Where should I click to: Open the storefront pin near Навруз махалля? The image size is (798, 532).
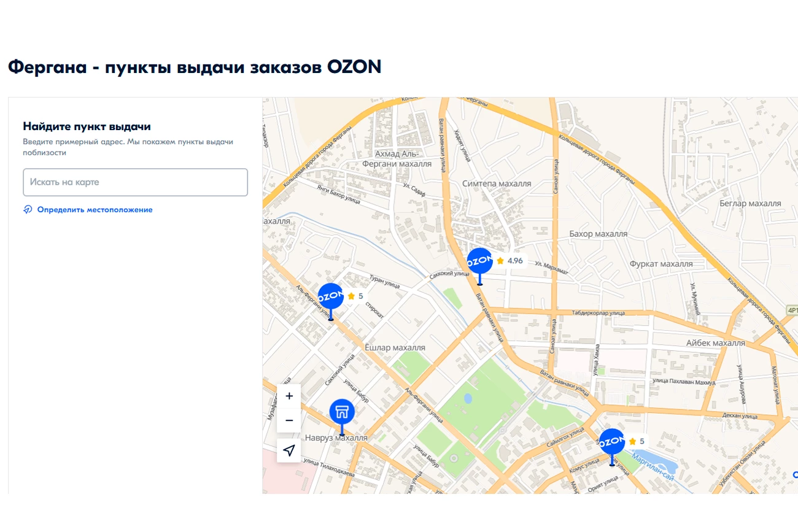point(342,412)
